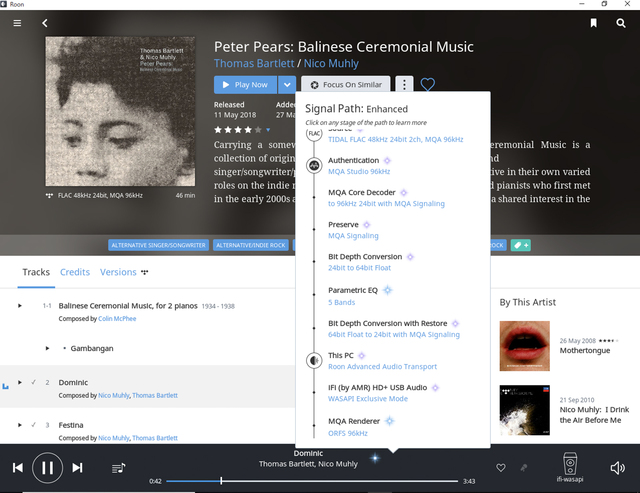Toggle heart for the currently playing track

(x=501, y=467)
